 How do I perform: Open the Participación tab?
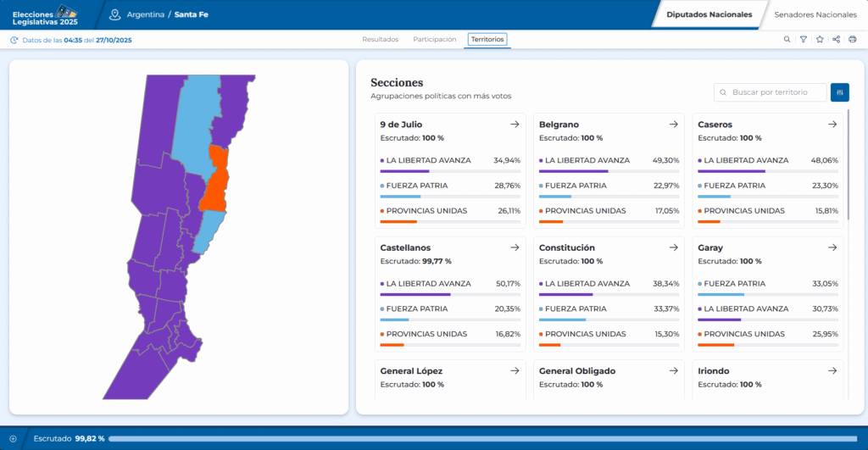pyautogui.click(x=434, y=40)
